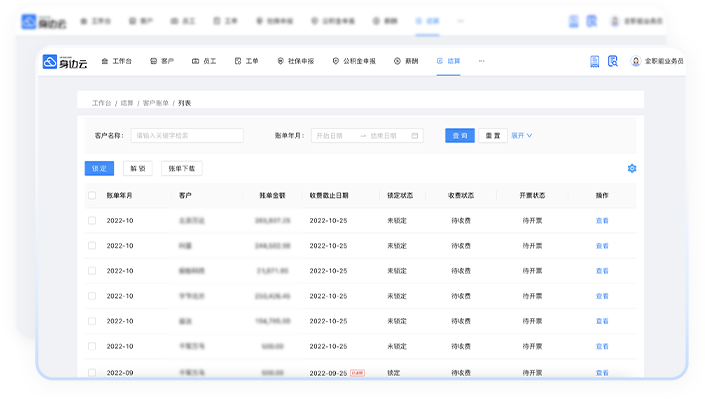705x399 pixels.
Task: Click the 解锁 unlock button
Action: (x=138, y=168)
